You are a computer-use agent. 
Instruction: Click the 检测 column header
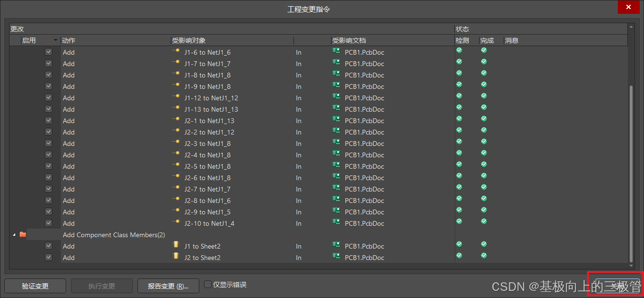tap(467, 40)
